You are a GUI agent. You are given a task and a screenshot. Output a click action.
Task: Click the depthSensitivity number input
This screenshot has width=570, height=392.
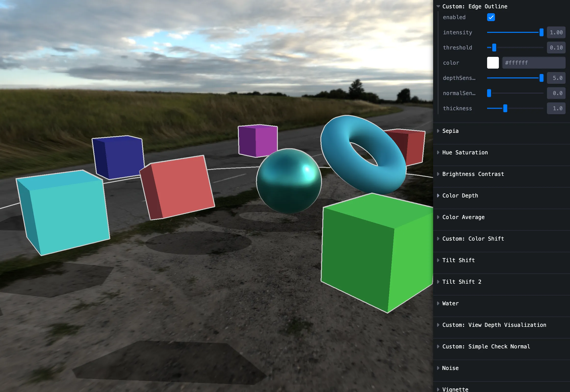coord(556,78)
